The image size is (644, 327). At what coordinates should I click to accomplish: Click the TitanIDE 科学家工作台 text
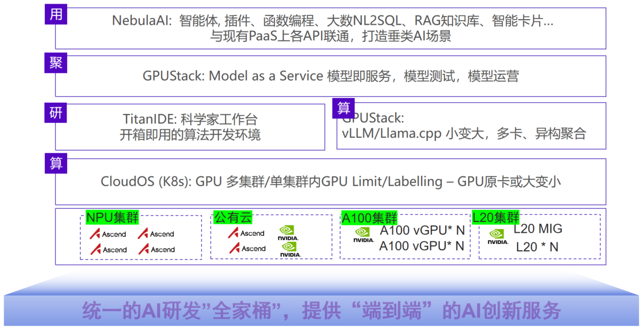[190, 119]
